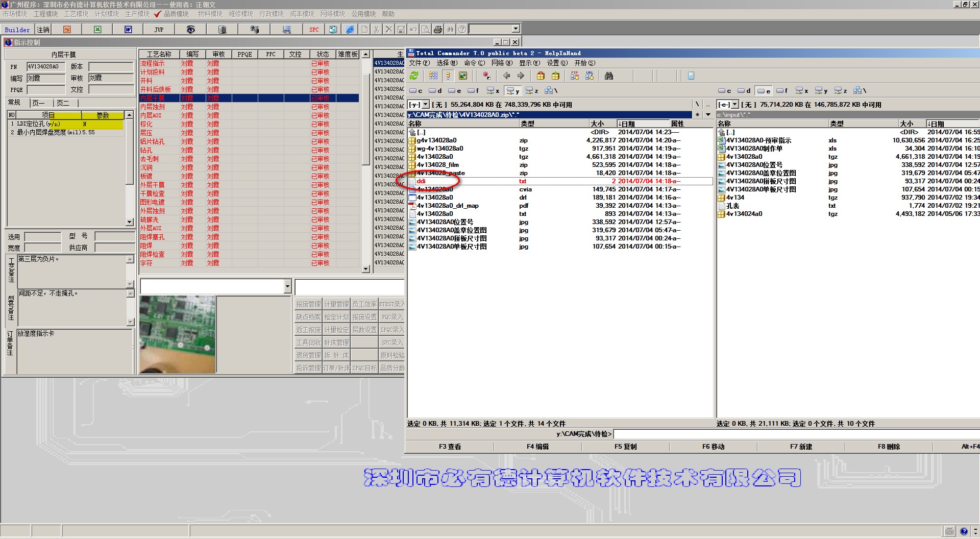Click the circuit board photo thumbnail

pyautogui.click(x=178, y=335)
